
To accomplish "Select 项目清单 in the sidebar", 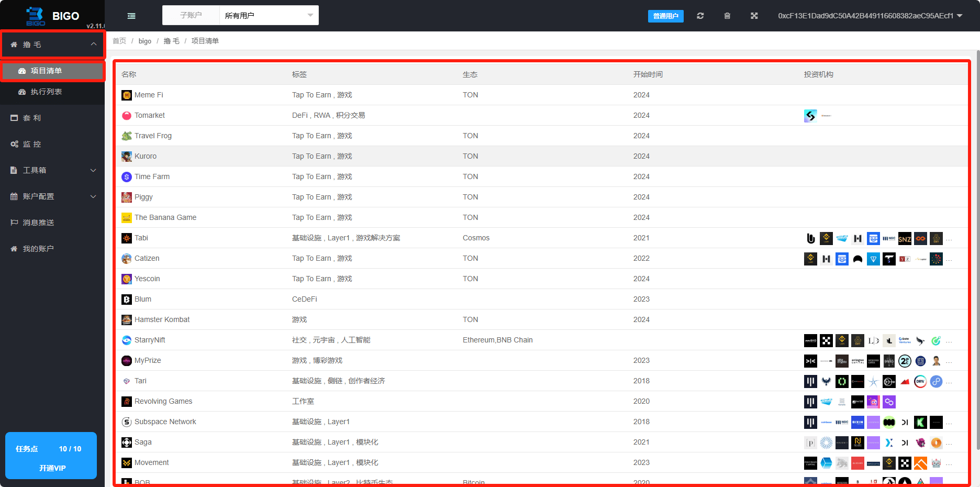I will (52, 71).
